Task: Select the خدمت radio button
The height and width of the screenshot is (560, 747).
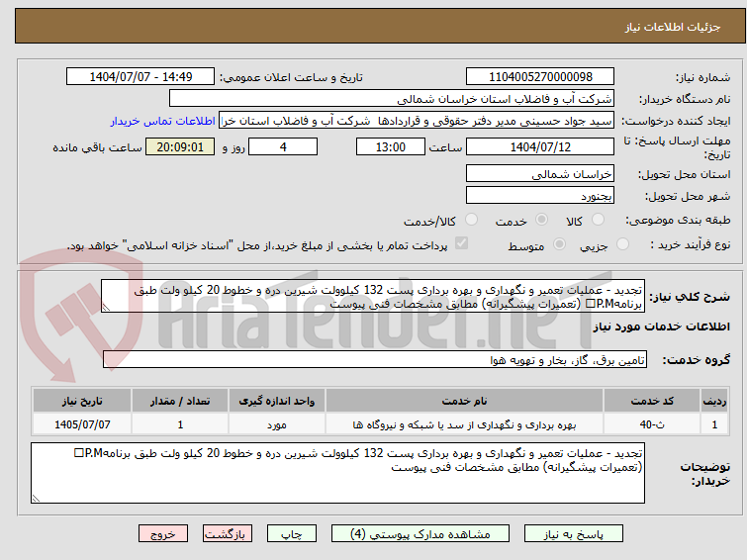Action: click(x=541, y=220)
